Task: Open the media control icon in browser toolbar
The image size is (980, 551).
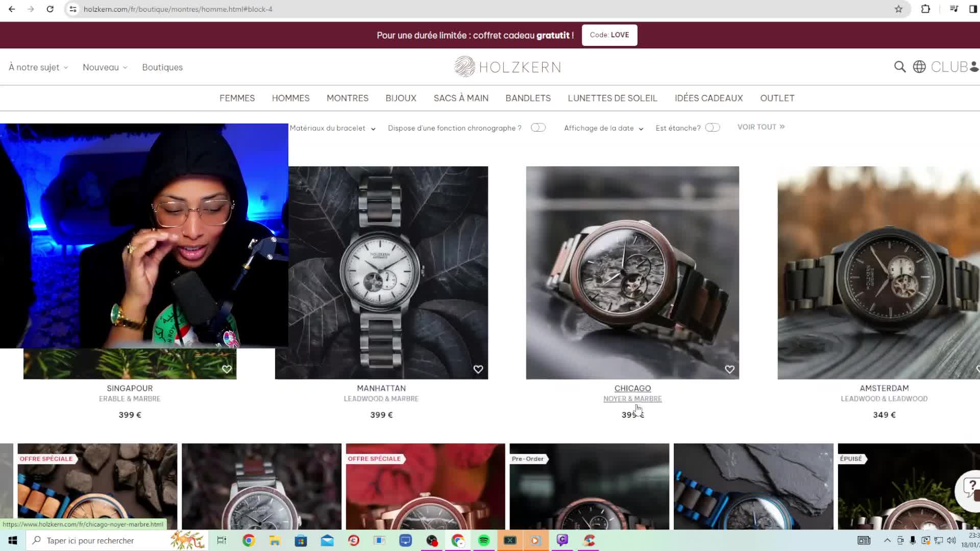Action: tap(953, 9)
